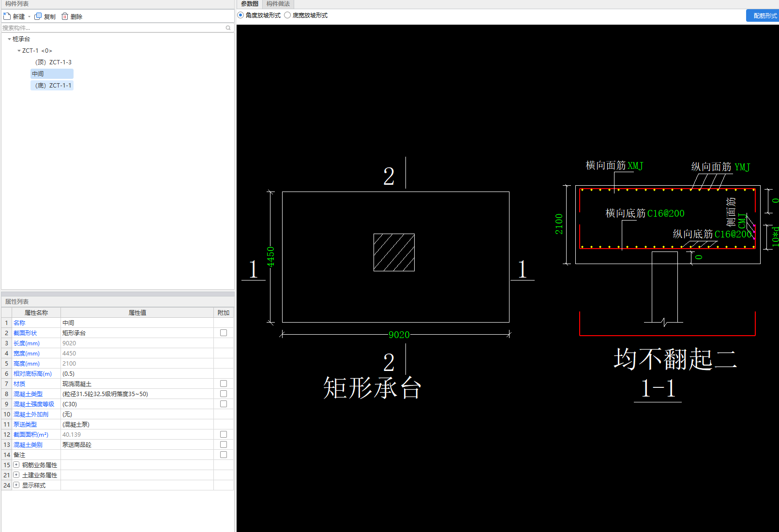779x532 pixels.
Task: Click the search magnifier icon
Action: point(228,28)
